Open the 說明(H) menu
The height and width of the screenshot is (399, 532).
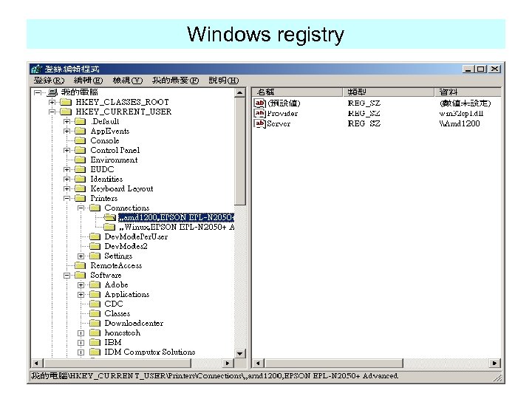tap(224, 81)
